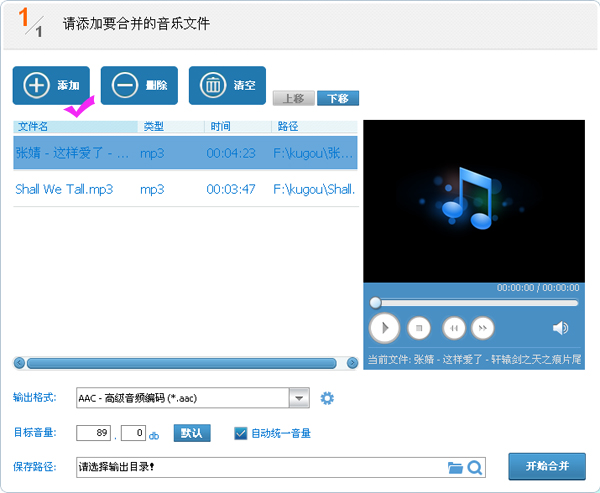The width and height of the screenshot is (600, 493).
Task: Select file row 张靖 - 这样爱了
Action: (185, 153)
